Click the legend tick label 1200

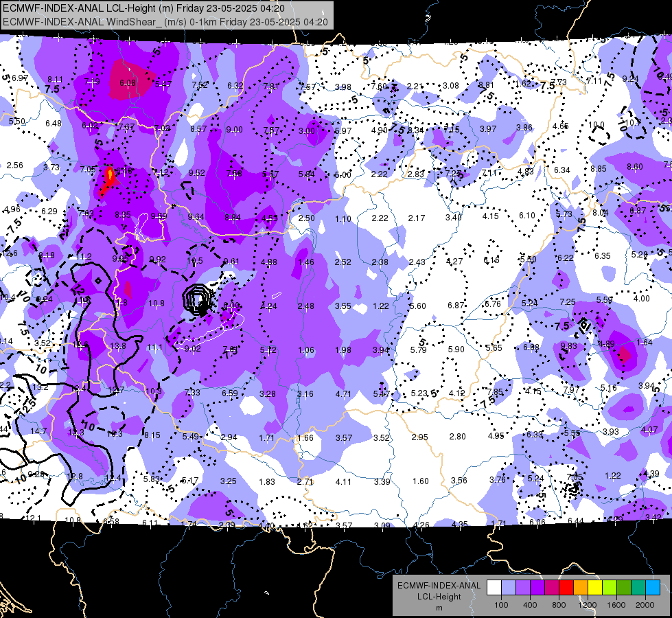587,605
